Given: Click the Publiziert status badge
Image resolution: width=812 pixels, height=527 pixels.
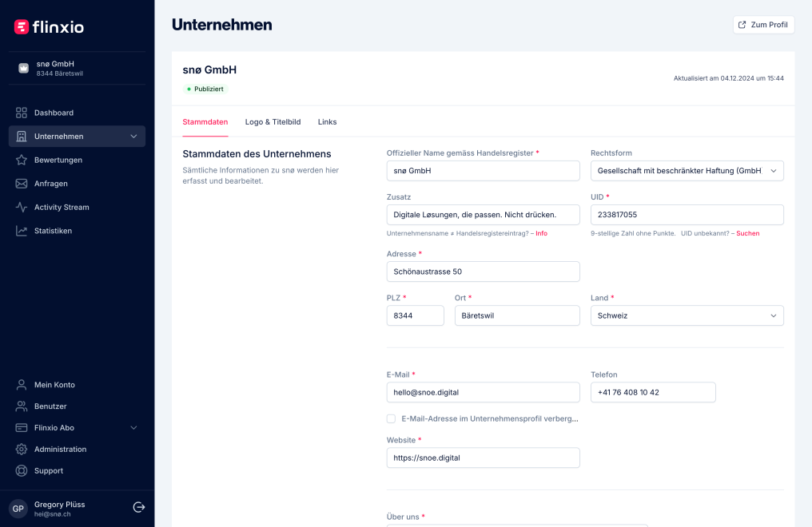Looking at the screenshot, I should pos(205,89).
